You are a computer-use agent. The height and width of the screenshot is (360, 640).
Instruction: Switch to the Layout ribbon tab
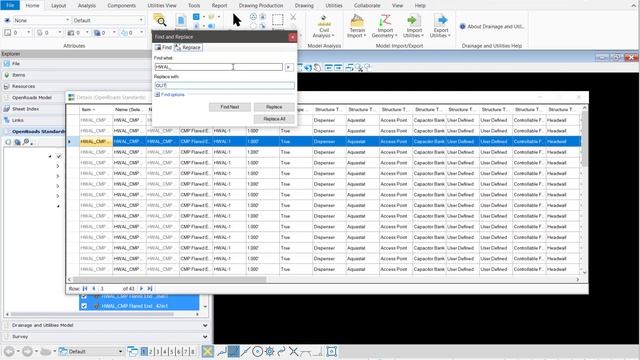click(x=58, y=6)
